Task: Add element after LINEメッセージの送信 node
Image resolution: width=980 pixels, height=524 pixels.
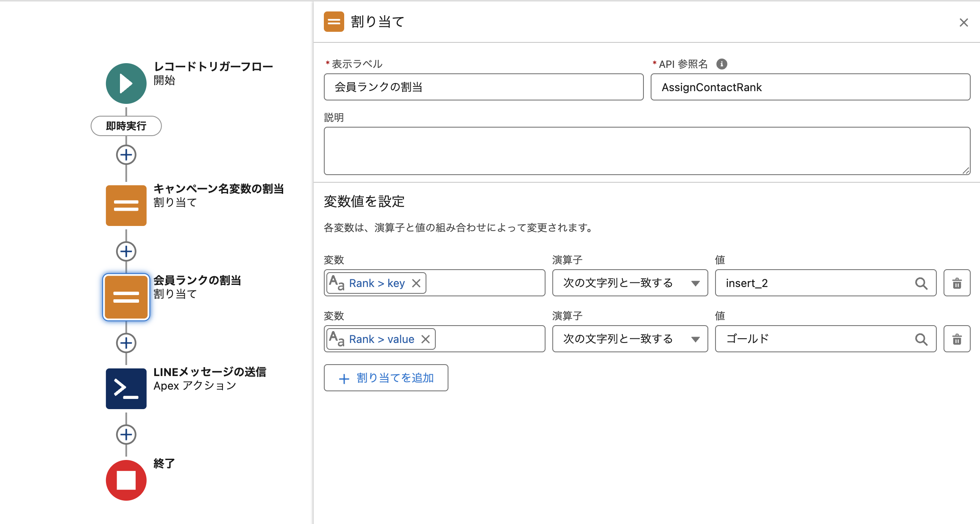Action: 126,435
